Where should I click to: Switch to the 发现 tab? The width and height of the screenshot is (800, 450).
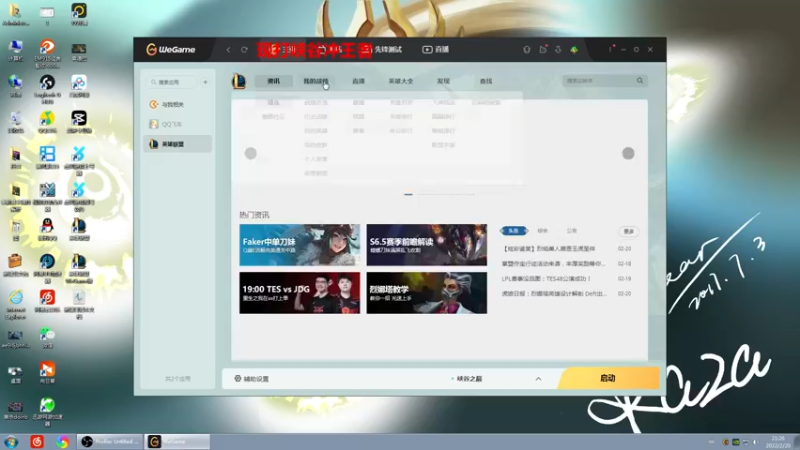pos(443,81)
